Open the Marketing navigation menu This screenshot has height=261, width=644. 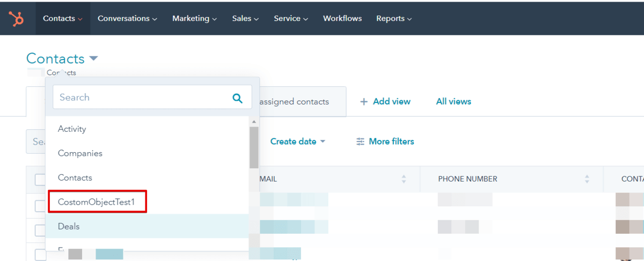194,19
